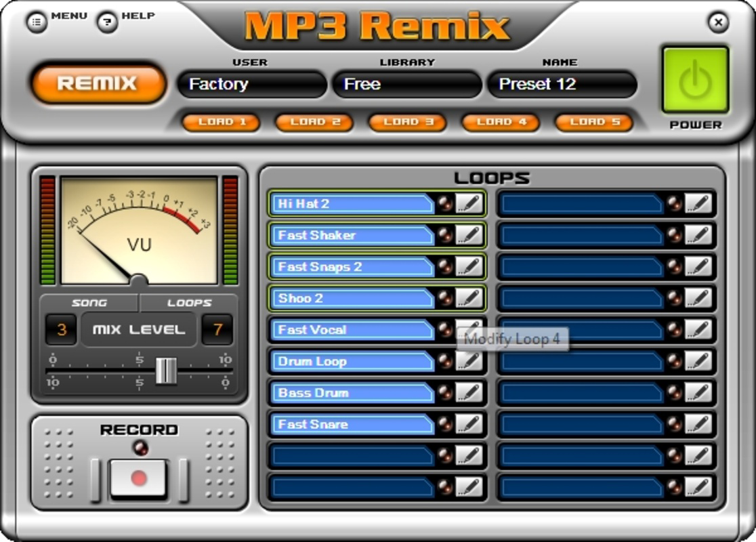Select the Fast Vocal loop slot
The width and height of the screenshot is (756, 542).
point(352,330)
